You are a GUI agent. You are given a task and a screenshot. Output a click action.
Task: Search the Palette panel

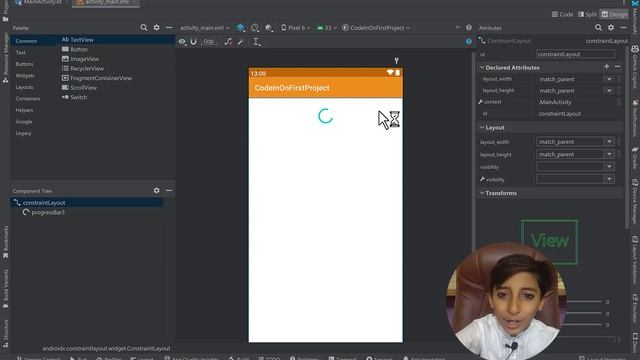point(144,28)
